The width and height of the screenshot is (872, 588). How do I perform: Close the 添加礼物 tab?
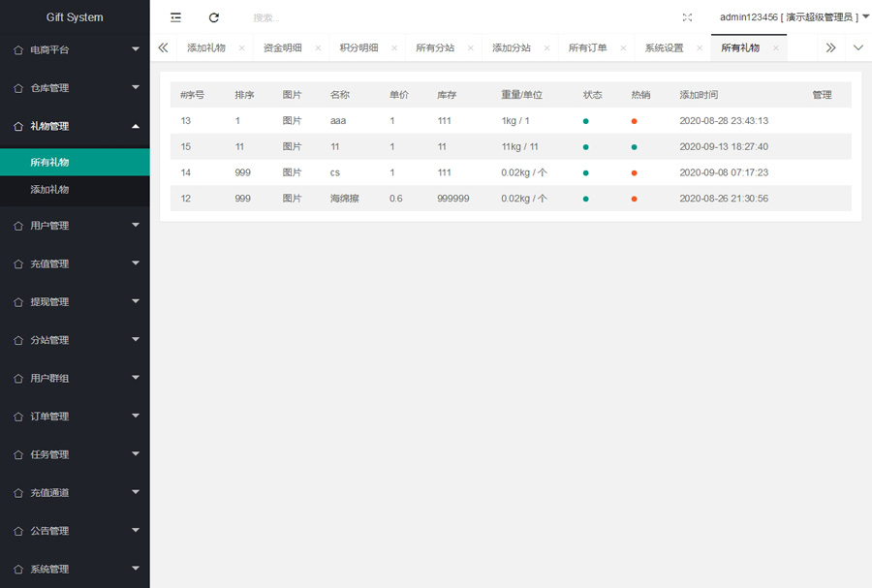[x=241, y=48]
